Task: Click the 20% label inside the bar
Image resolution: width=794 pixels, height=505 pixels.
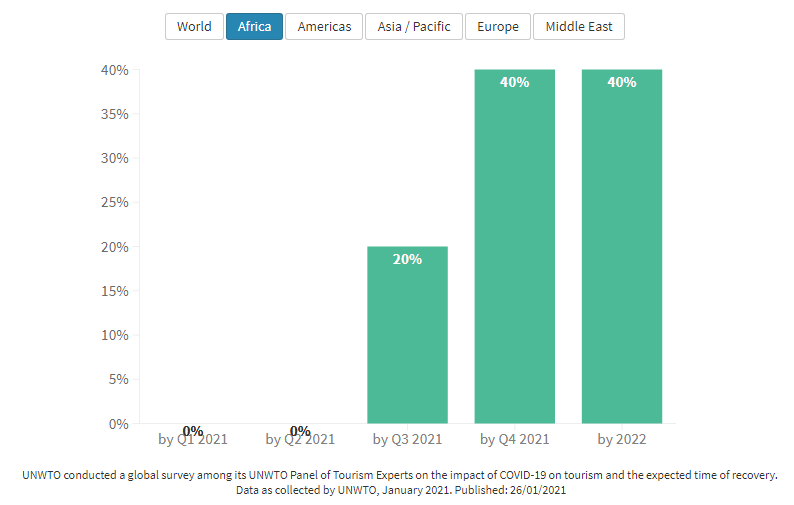Action: point(407,259)
